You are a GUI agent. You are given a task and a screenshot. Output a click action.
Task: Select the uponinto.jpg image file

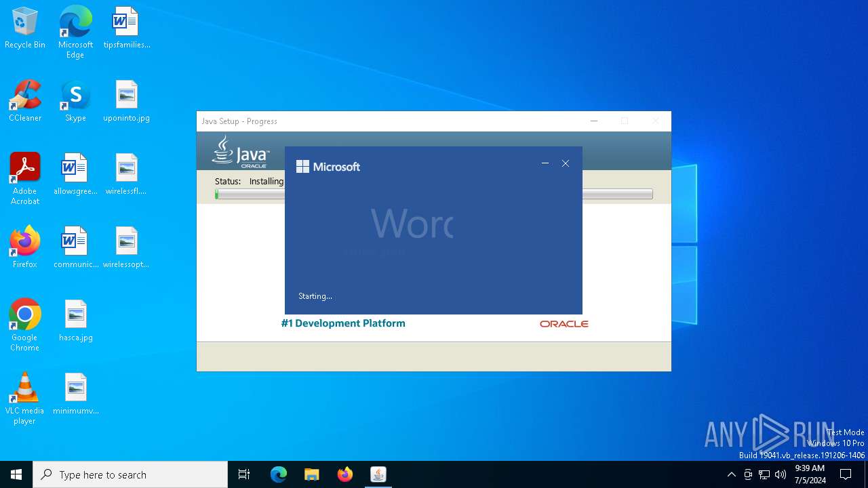click(x=127, y=102)
